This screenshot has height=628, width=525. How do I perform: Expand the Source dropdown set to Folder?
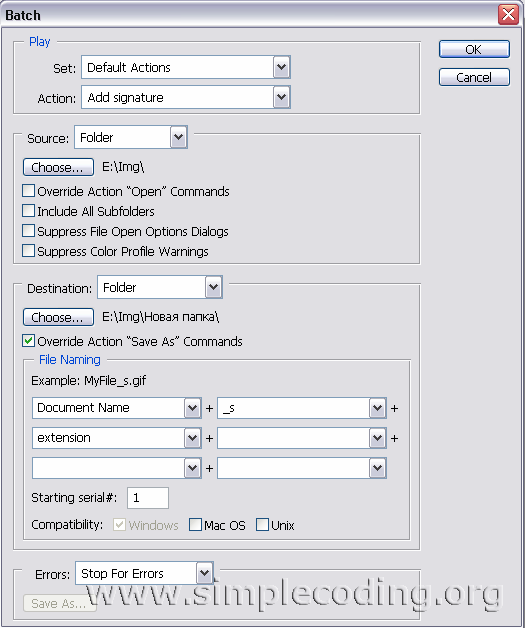click(131, 137)
